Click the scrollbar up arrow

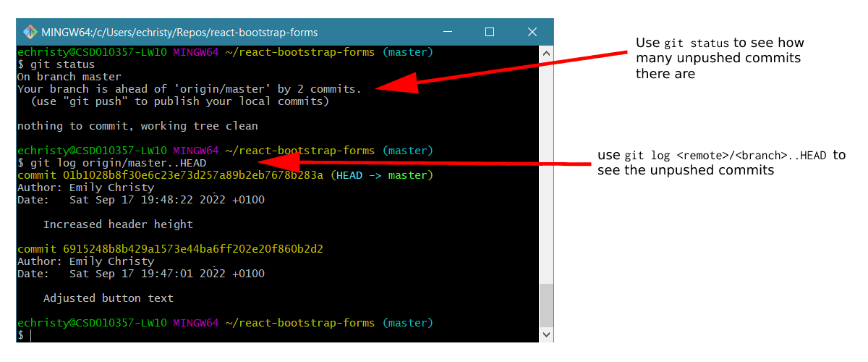click(x=547, y=52)
